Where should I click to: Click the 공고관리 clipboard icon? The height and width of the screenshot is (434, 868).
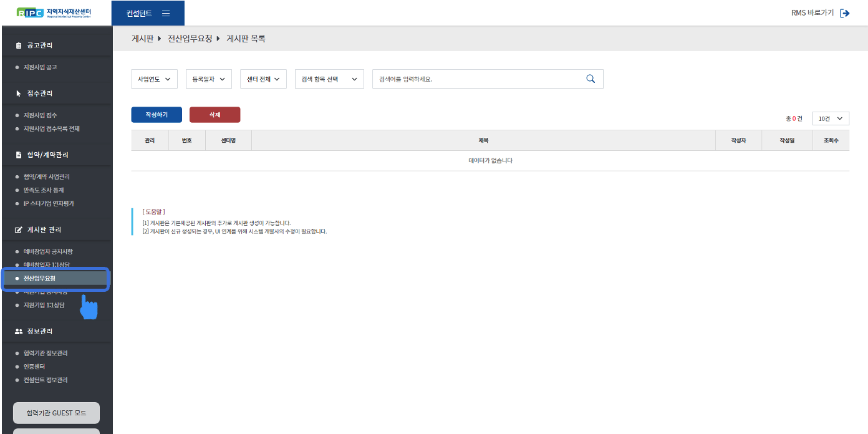(19, 46)
